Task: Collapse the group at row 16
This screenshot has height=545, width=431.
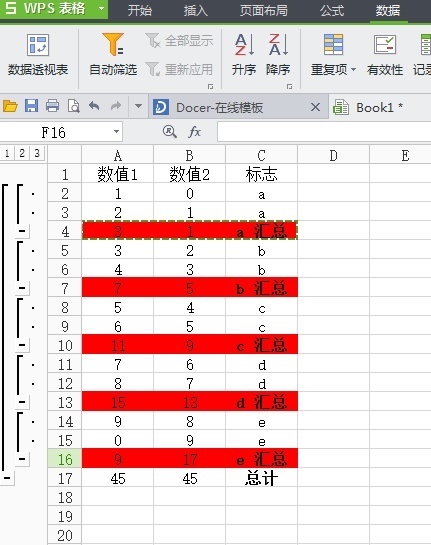Action: click(x=22, y=459)
